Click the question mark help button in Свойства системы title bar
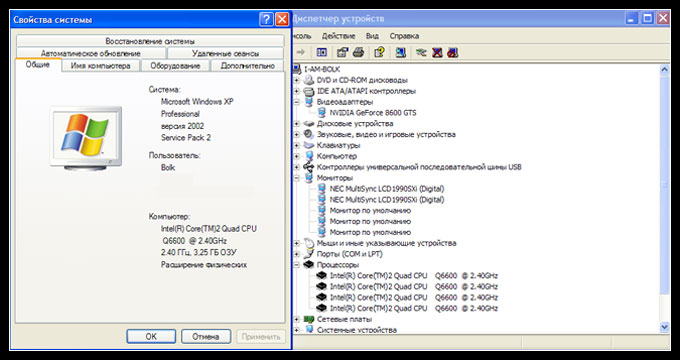This screenshot has width=680, height=360. point(267,19)
